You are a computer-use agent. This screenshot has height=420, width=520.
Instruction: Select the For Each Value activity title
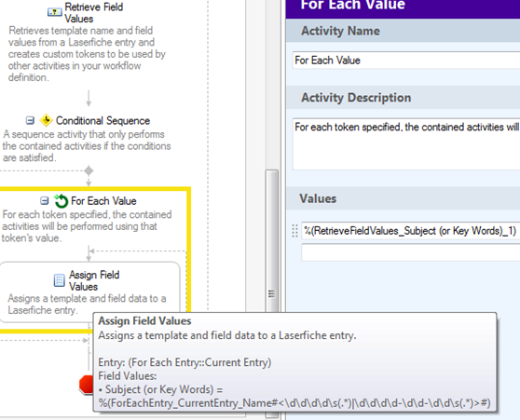(103, 201)
